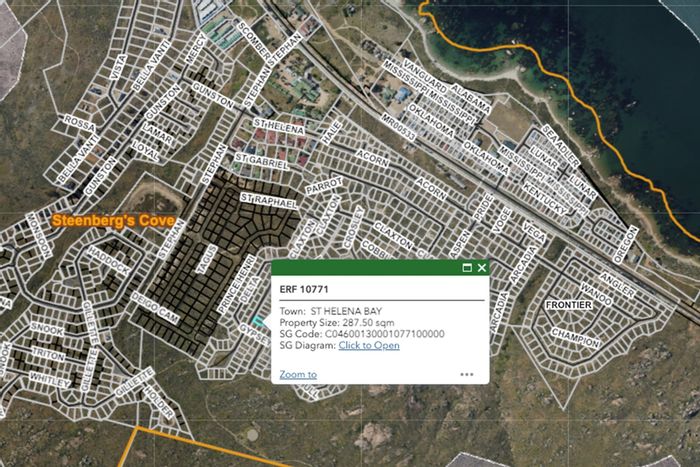
Task: Click the FRONTIER street label
Action: pyautogui.click(x=570, y=304)
